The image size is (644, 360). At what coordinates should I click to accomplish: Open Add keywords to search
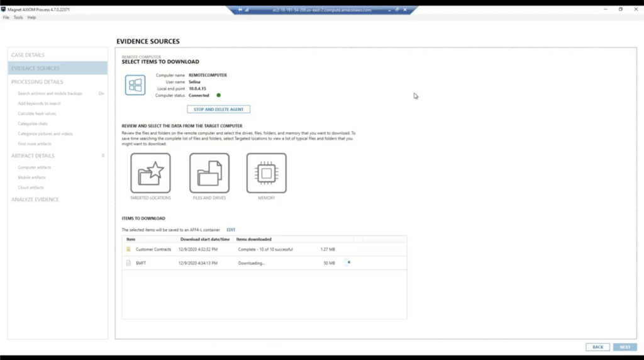coord(39,104)
